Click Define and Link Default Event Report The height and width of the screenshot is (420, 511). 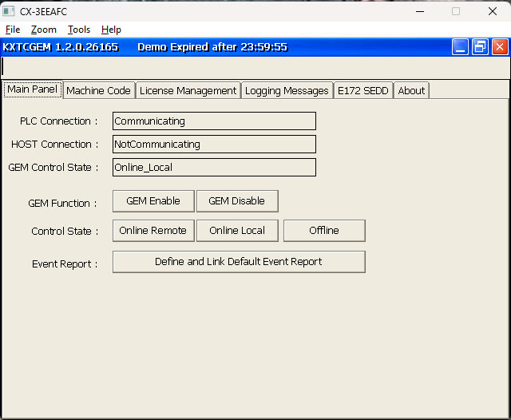(x=239, y=262)
